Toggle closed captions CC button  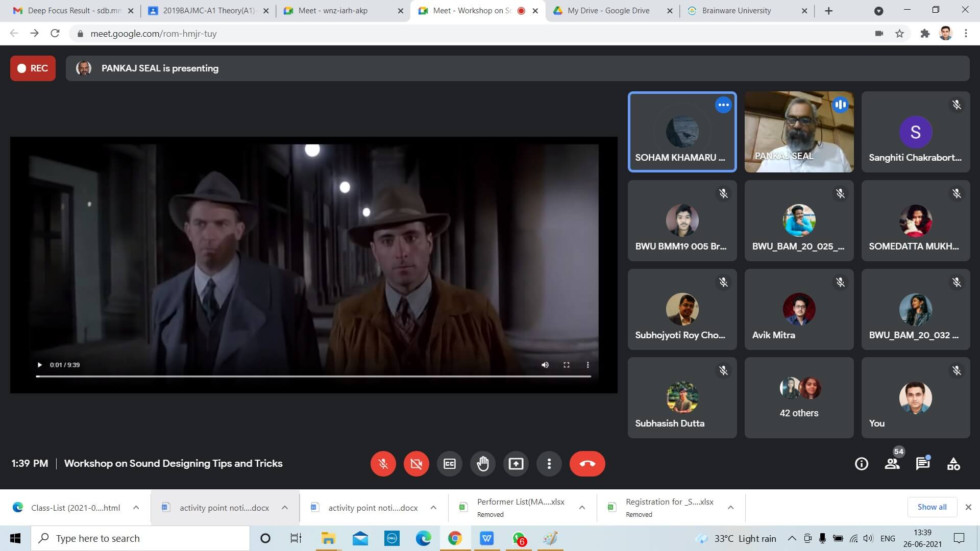click(449, 464)
